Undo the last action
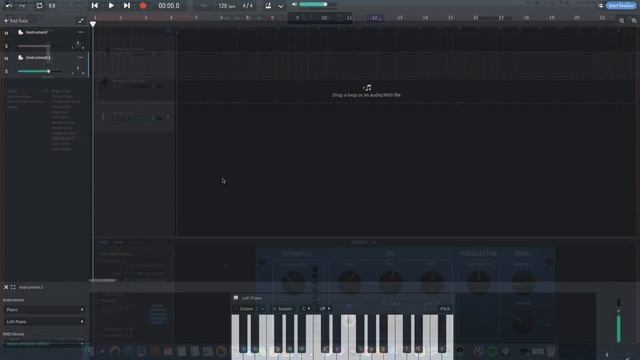 coord(9,6)
